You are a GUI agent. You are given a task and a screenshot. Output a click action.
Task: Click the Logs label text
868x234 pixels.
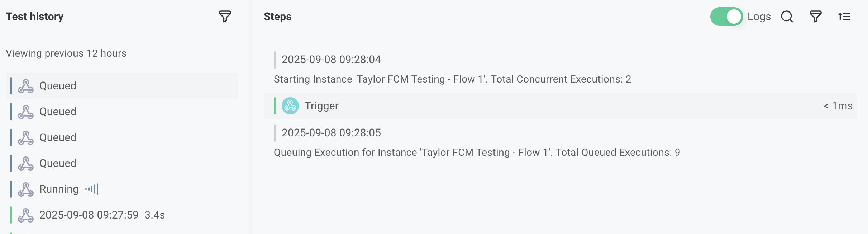pyautogui.click(x=759, y=17)
